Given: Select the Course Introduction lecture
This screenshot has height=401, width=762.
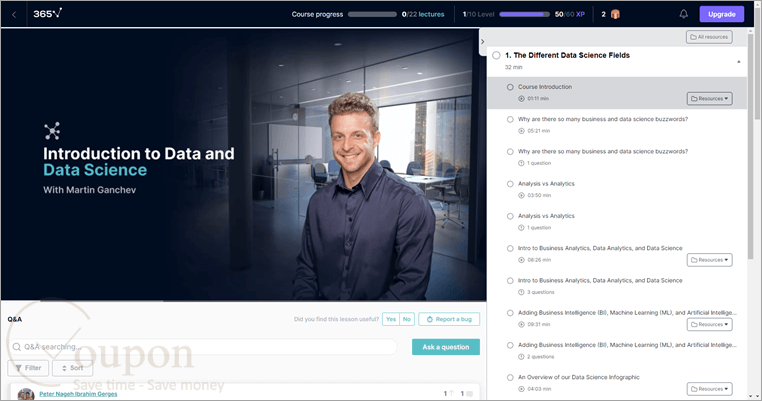Looking at the screenshot, I should point(617,92).
